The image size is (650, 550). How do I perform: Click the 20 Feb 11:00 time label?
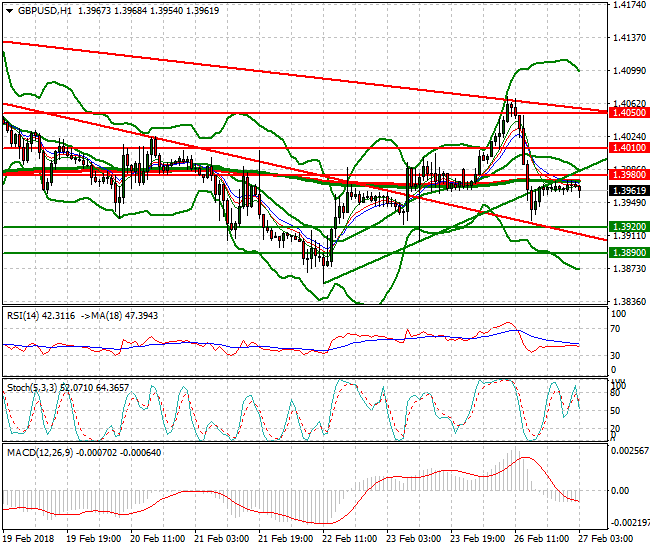pyautogui.click(x=158, y=539)
